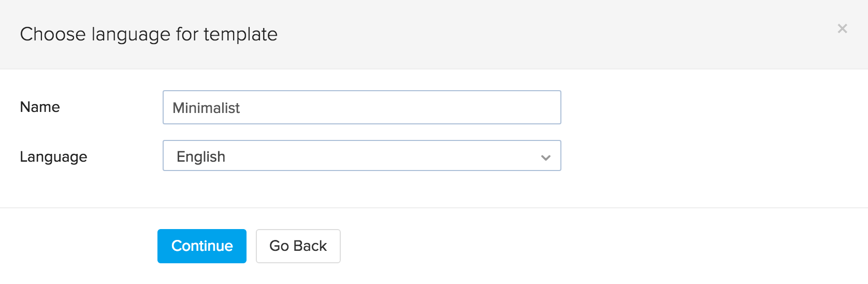Image resolution: width=868 pixels, height=284 pixels.
Task: Click the word Minimalist in Name box
Action: (x=206, y=108)
